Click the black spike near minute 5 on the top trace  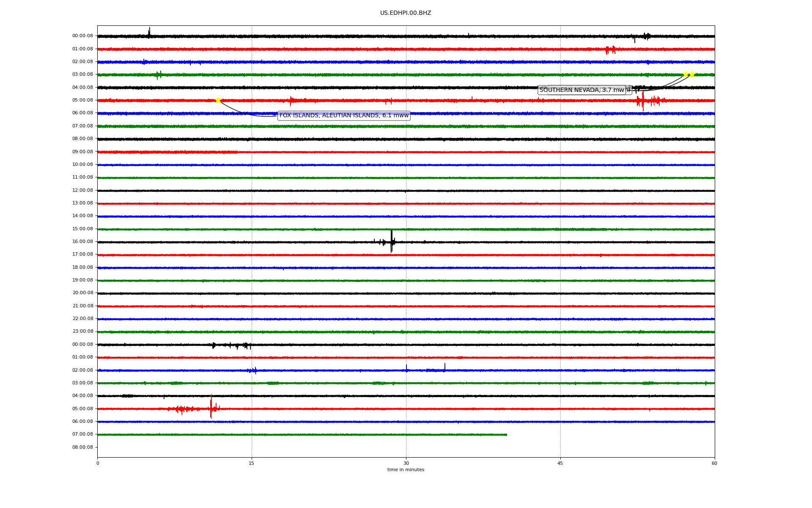(x=149, y=31)
